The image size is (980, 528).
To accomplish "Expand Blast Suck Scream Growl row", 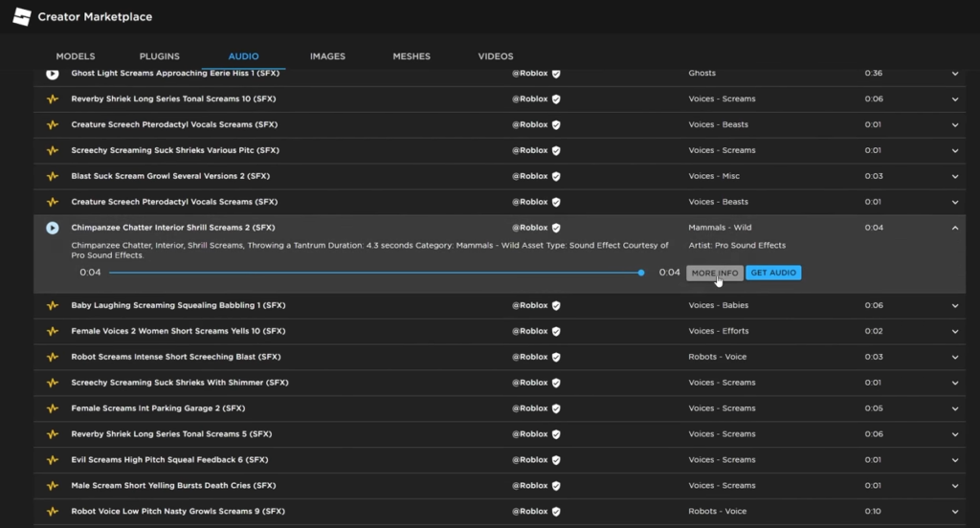I will pyautogui.click(x=955, y=176).
